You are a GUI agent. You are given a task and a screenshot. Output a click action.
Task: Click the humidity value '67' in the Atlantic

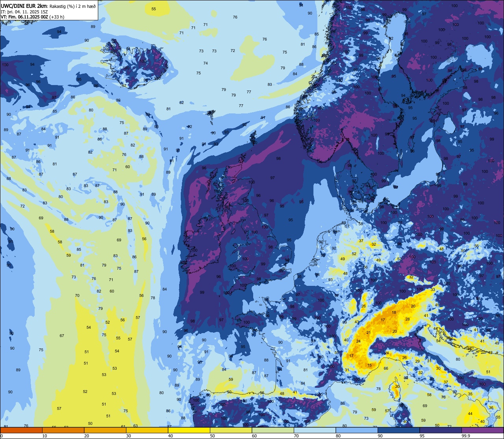[x=62, y=336]
